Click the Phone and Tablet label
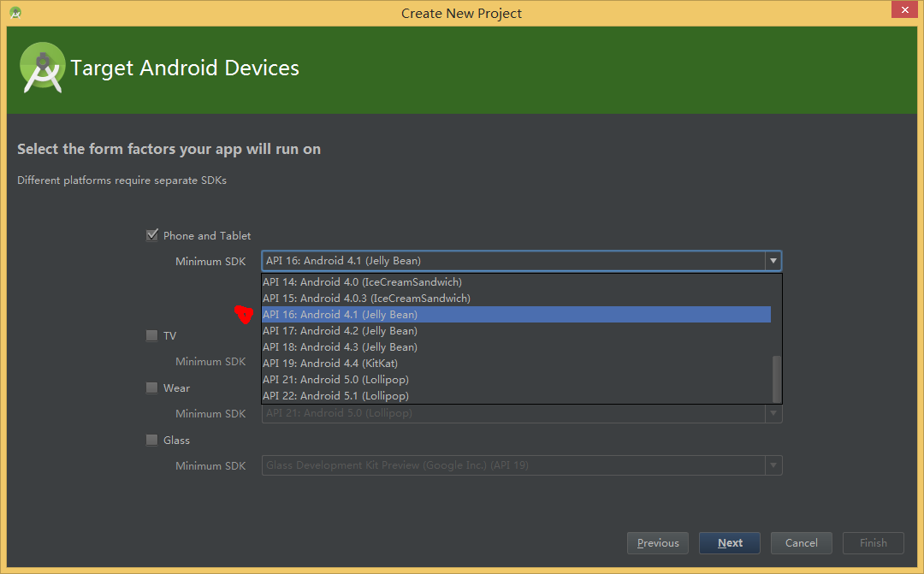Image resolution: width=924 pixels, height=574 pixels. 207,236
